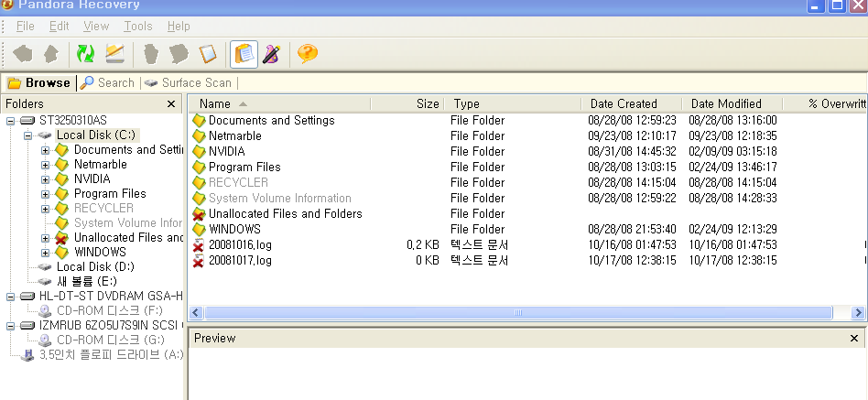Select 새 볼륨 (E:) in tree
The width and height of the screenshot is (868, 400).
[x=87, y=281]
